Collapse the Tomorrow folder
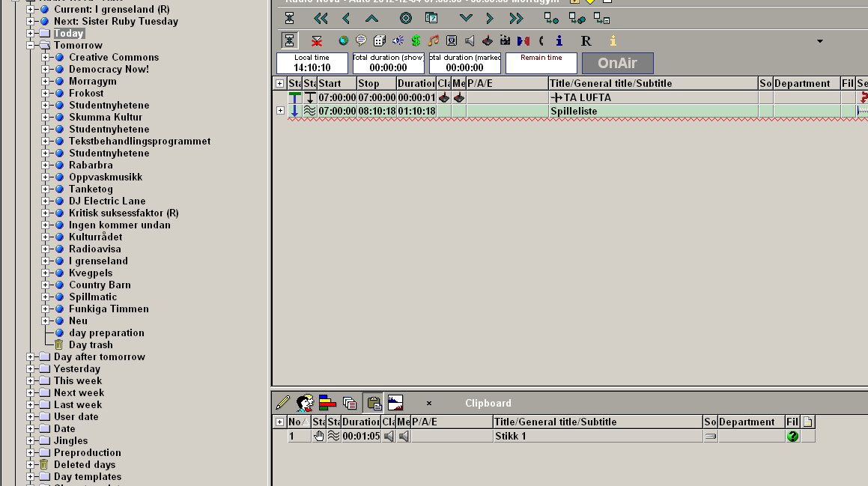The width and height of the screenshot is (868, 486). (x=31, y=46)
